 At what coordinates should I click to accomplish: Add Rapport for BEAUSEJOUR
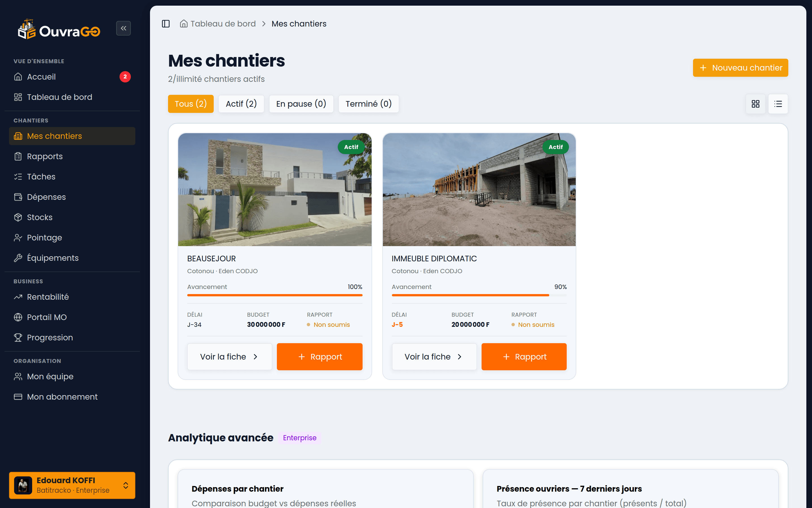pos(319,357)
